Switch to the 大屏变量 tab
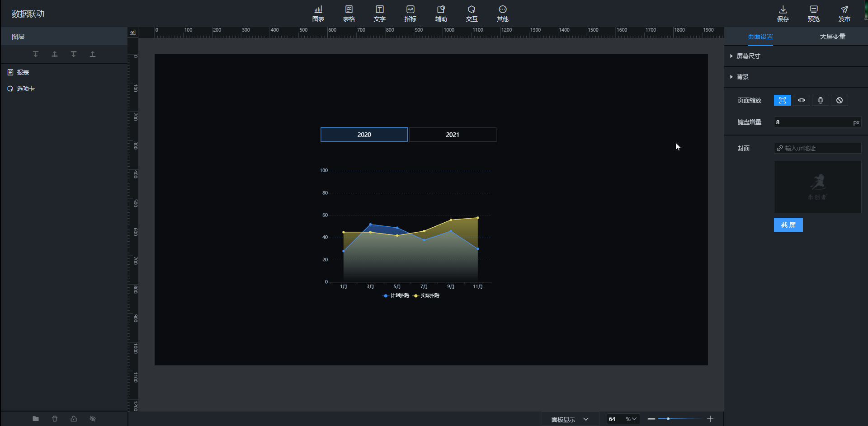Image resolution: width=868 pixels, height=426 pixels. click(832, 37)
